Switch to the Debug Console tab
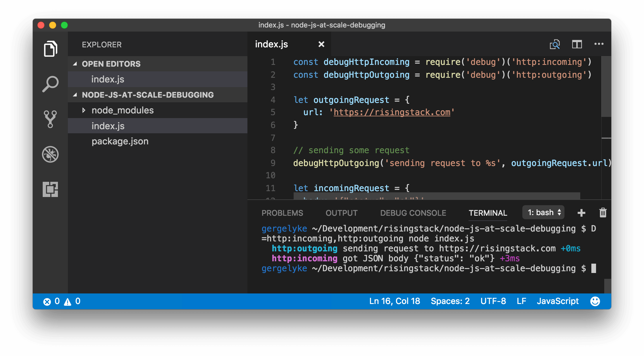 pos(413,213)
